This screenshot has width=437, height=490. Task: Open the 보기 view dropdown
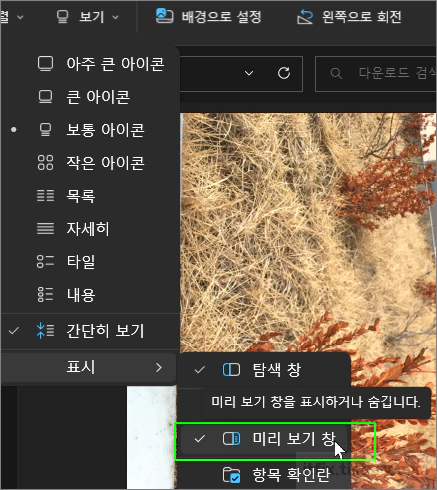(x=87, y=17)
